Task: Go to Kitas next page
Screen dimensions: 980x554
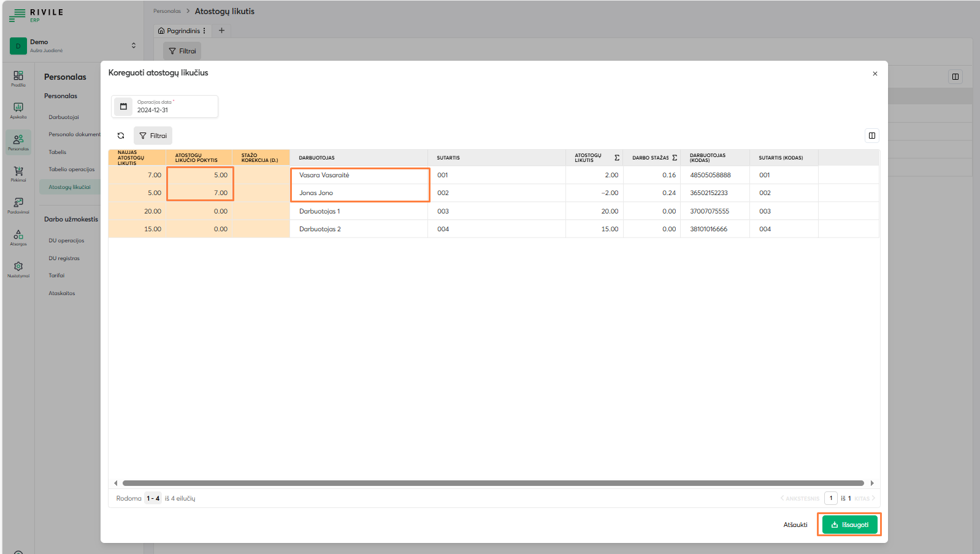Action: [865, 498]
